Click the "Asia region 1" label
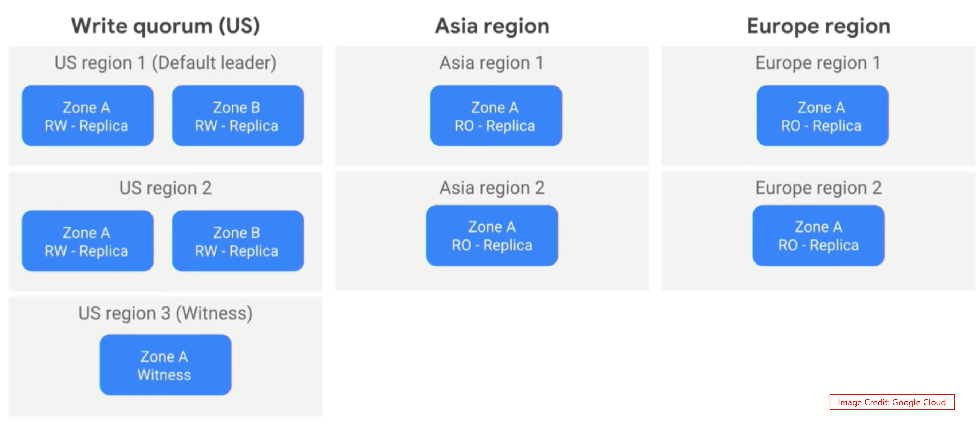This screenshot has height=422, width=980. coord(492,63)
